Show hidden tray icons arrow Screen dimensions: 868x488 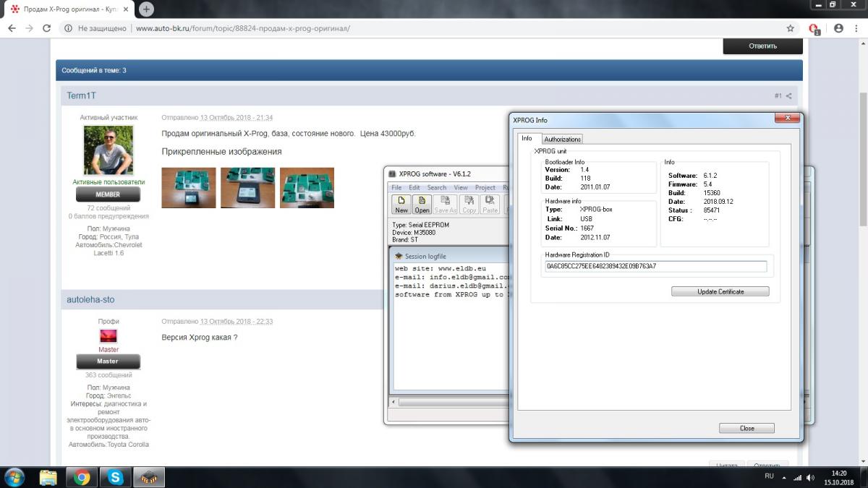pos(783,478)
